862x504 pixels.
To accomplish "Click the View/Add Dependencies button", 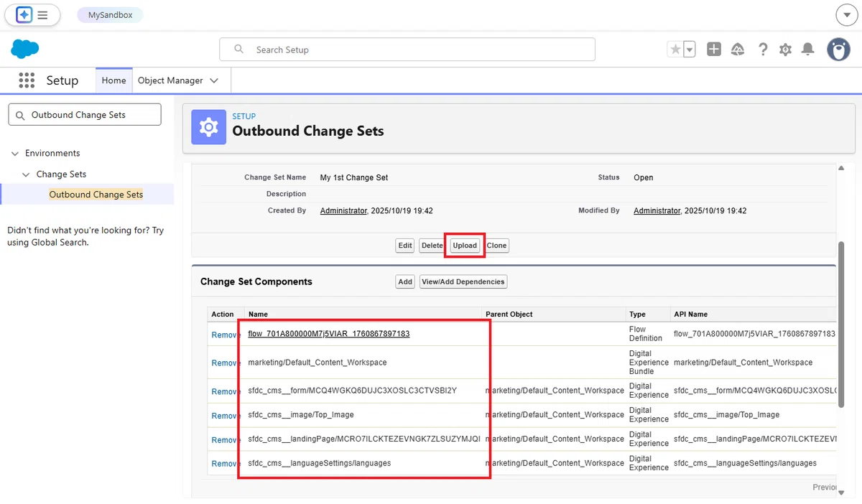I will click(463, 281).
